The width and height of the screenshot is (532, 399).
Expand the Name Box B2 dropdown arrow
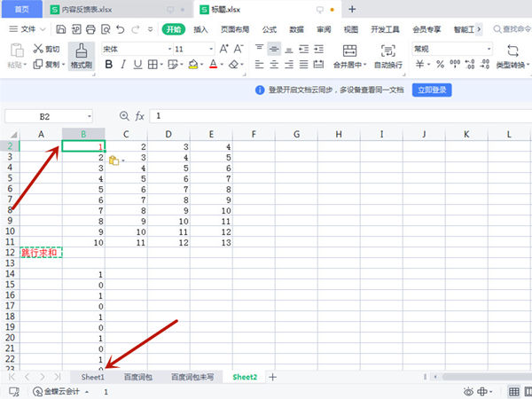pos(89,116)
